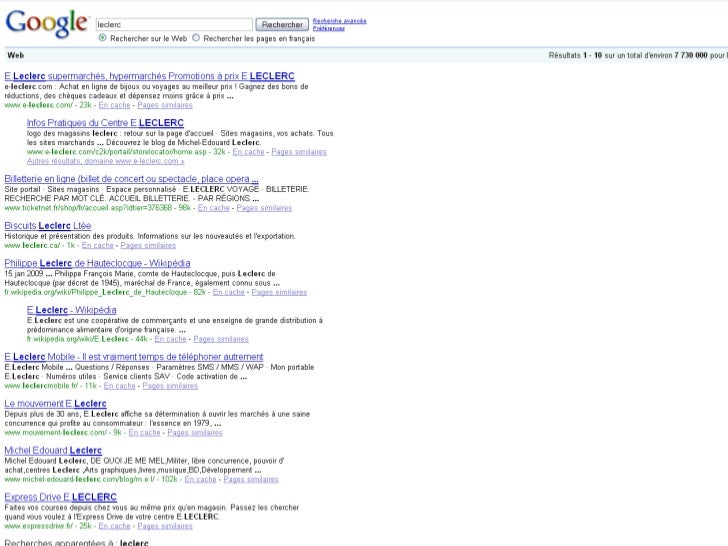
Task: Select Rechercher sur le Web radio
Action: (103, 38)
